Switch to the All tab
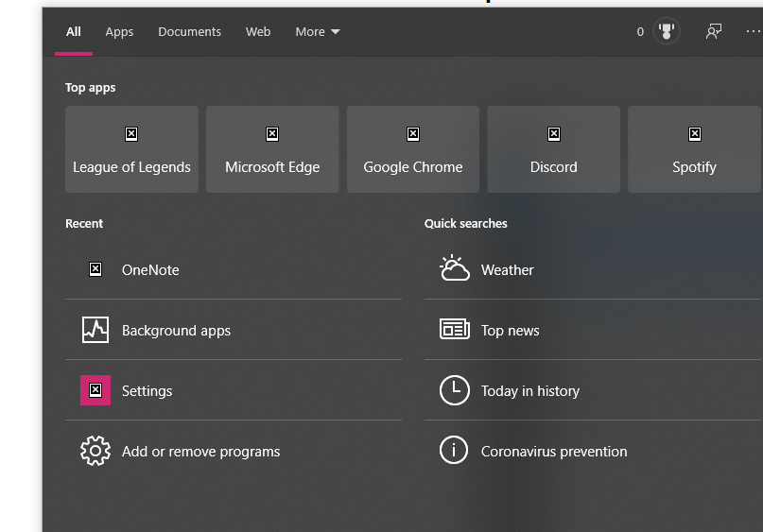763x532 pixels. pyautogui.click(x=74, y=32)
